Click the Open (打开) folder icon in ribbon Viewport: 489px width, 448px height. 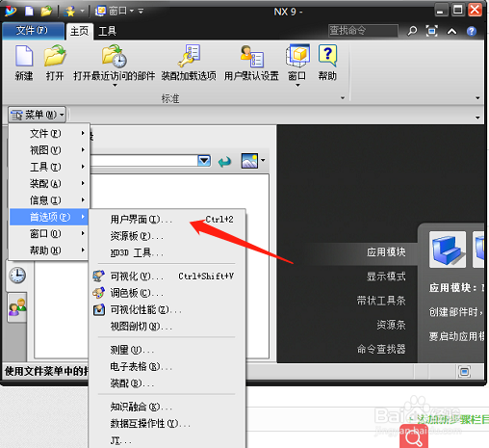pyautogui.click(x=55, y=55)
